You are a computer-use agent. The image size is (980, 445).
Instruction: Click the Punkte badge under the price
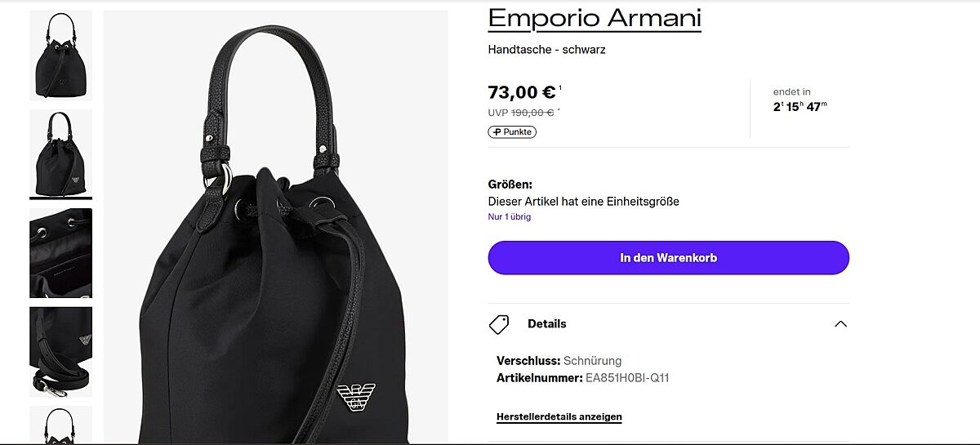pos(512,132)
